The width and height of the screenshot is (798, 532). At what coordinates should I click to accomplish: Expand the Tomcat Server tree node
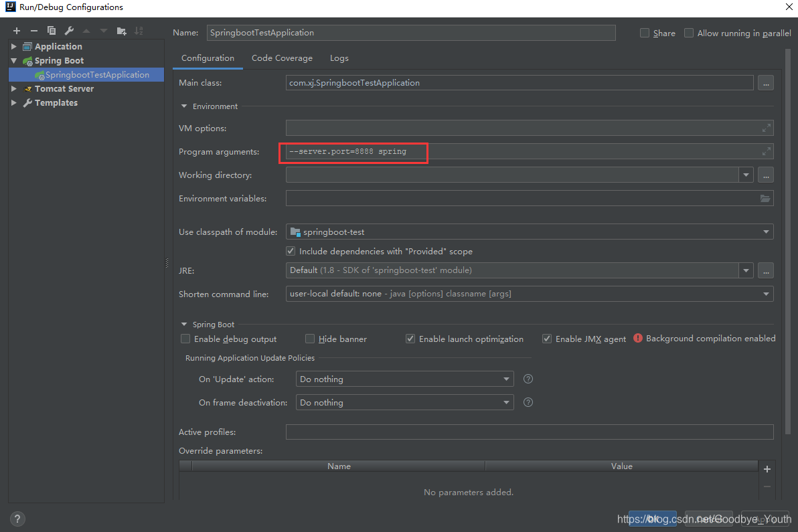point(14,88)
